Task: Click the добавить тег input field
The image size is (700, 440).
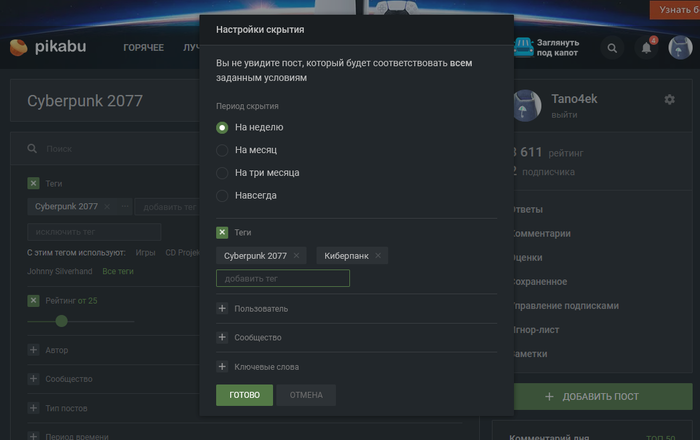Action: pyautogui.click(x=283, y=278)
